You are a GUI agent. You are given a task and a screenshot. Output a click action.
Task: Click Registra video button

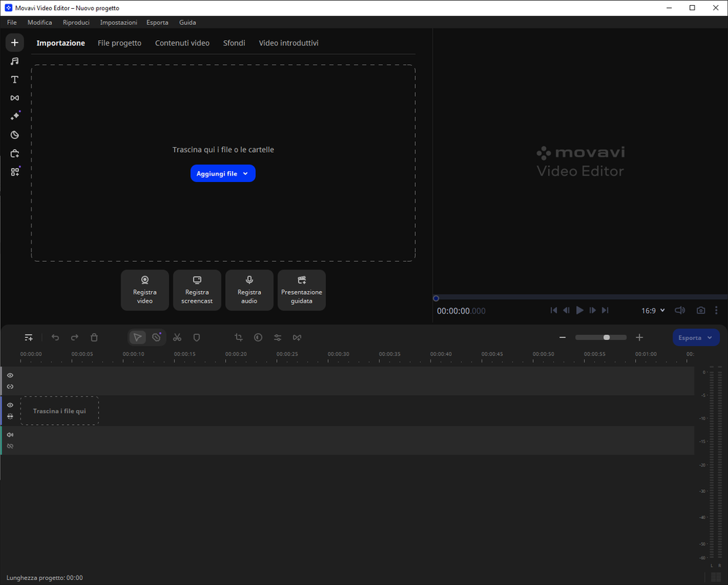pyautogui.click(x=145, y=290)
